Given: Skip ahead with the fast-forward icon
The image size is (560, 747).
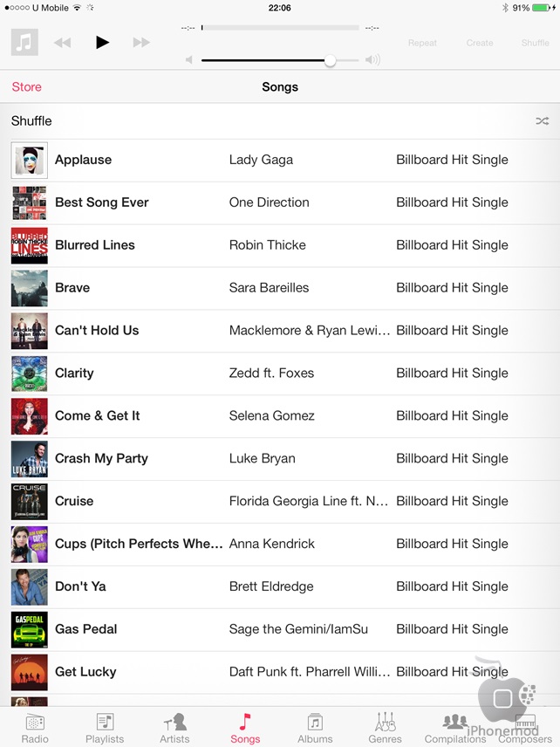Looking at the screenshot, I should tap(141, 43).
